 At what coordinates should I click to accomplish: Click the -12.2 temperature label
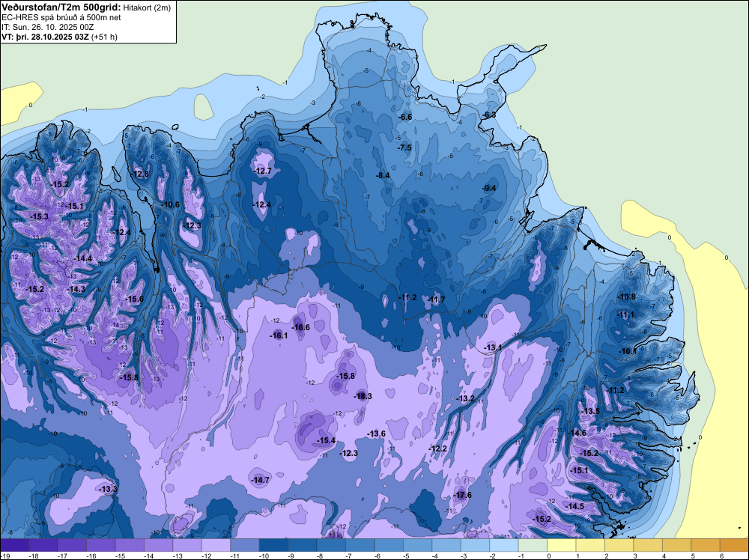[x=438, y=448]
